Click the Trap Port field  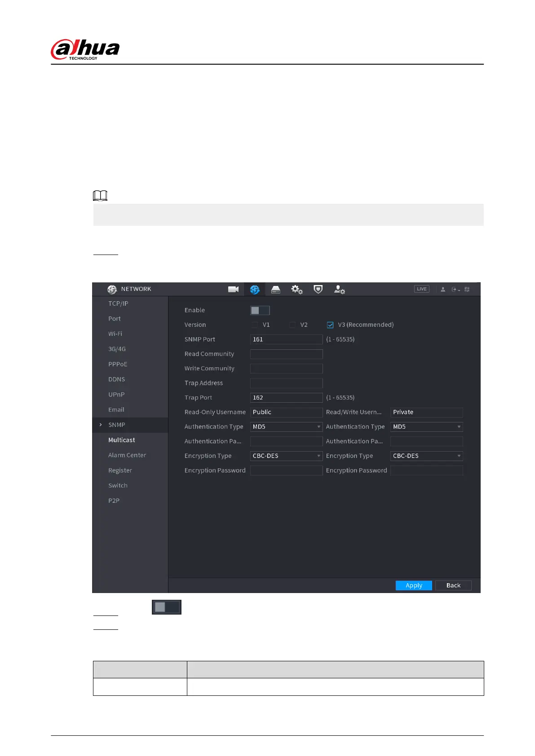[286, 398]
